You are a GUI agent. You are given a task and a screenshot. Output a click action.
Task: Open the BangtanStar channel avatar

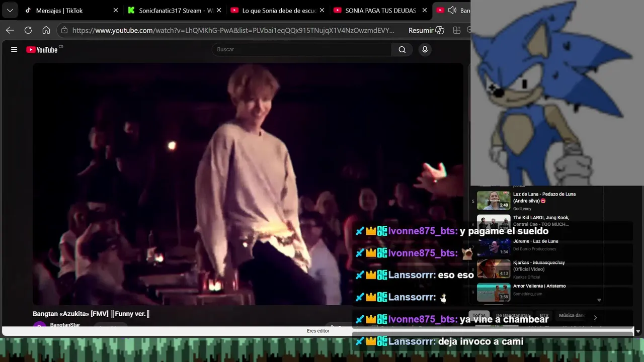tap(39, 326)
